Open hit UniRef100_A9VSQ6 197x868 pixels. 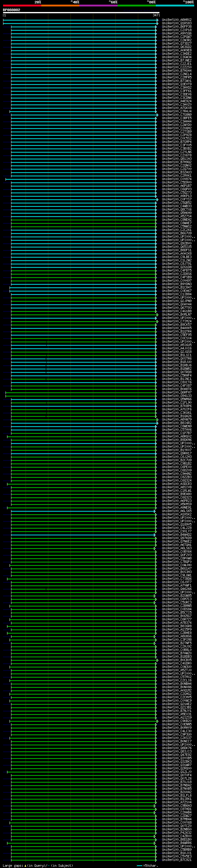coord(176,33)
